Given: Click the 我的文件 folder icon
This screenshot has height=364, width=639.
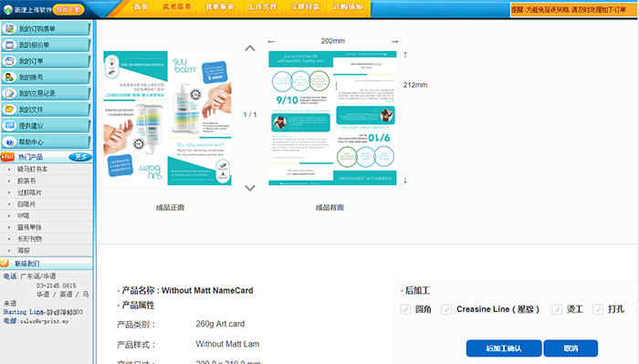Looking at the screenshot, I should [9, 109].
